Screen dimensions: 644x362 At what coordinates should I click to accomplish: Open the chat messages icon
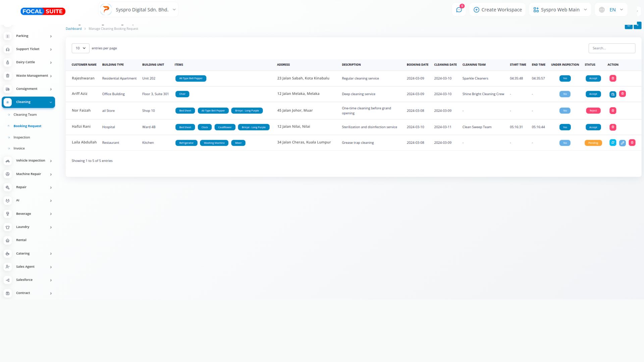[x=459, y=10]
